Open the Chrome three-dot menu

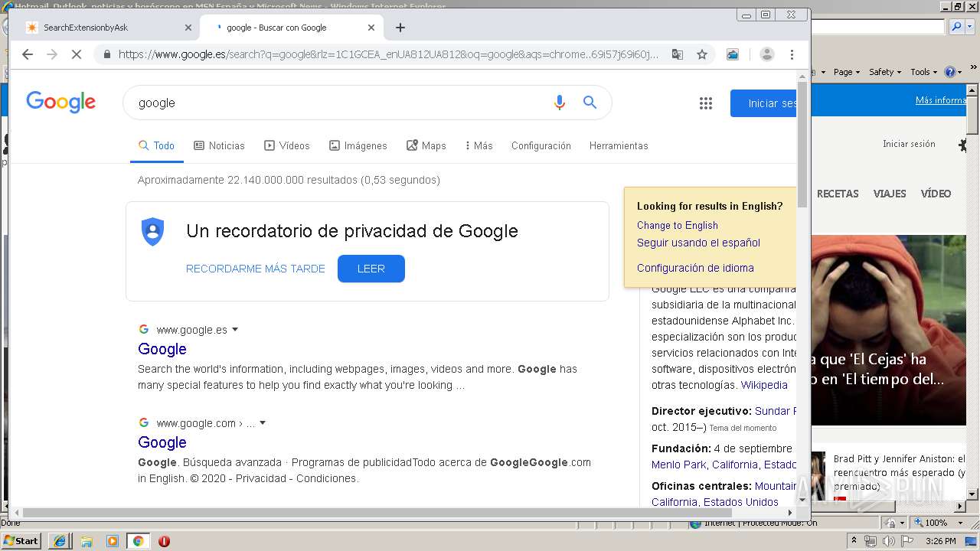coord(792,54)
